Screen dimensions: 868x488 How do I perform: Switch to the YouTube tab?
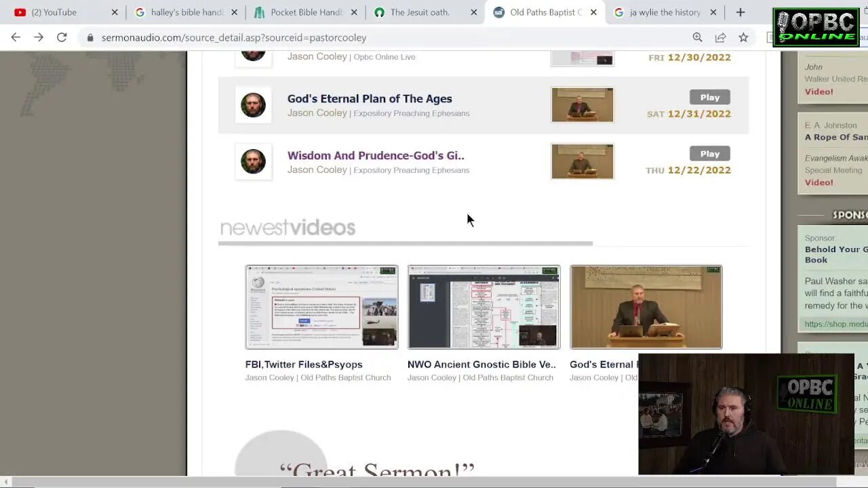coord(54,12)
